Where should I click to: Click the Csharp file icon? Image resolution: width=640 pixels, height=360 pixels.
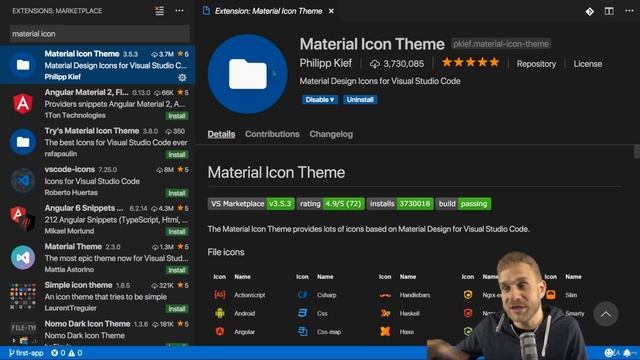(302, 295)
